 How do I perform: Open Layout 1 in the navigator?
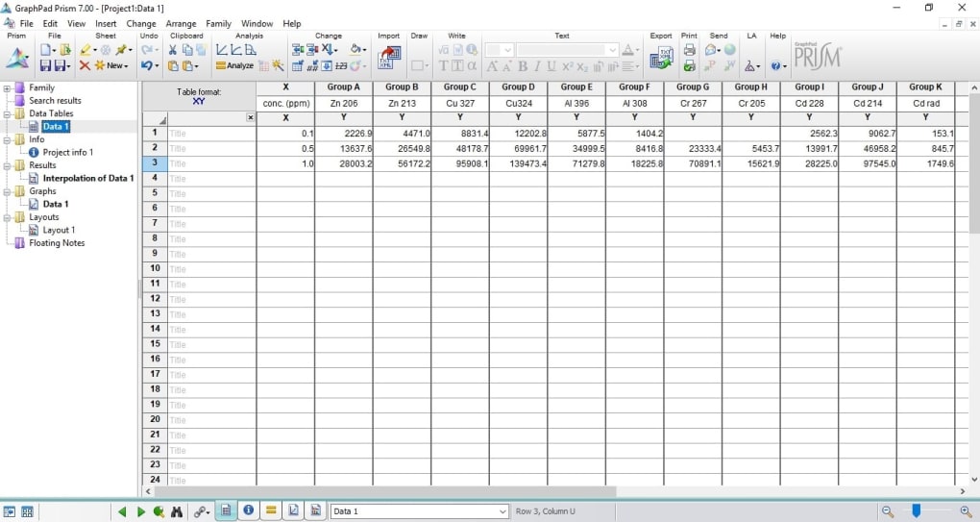(x=59, y=230)
